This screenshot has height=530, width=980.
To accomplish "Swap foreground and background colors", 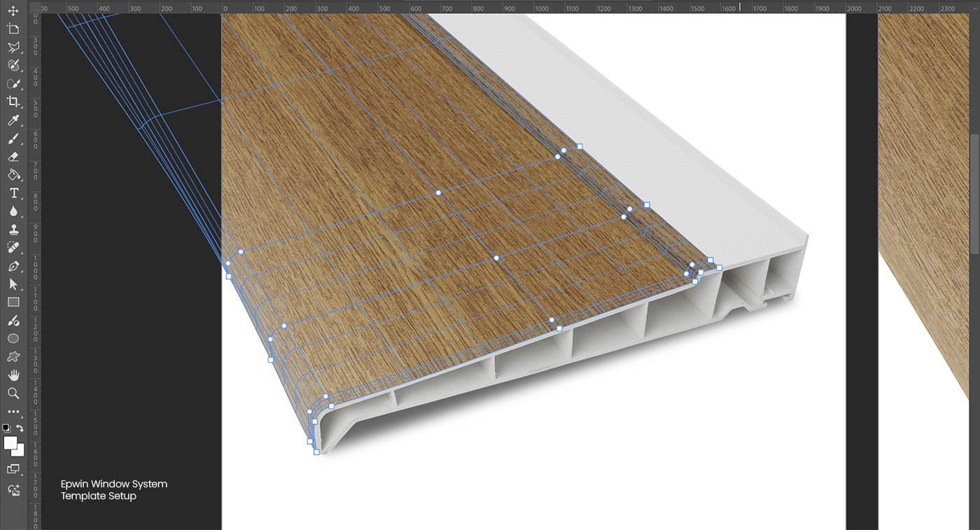I will tap(20, 428).
